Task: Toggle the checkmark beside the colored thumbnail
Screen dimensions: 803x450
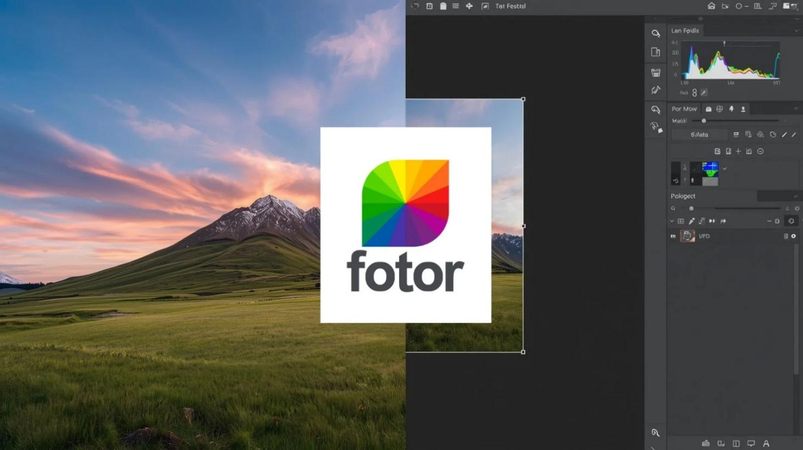Action: [x=724, y=168]
